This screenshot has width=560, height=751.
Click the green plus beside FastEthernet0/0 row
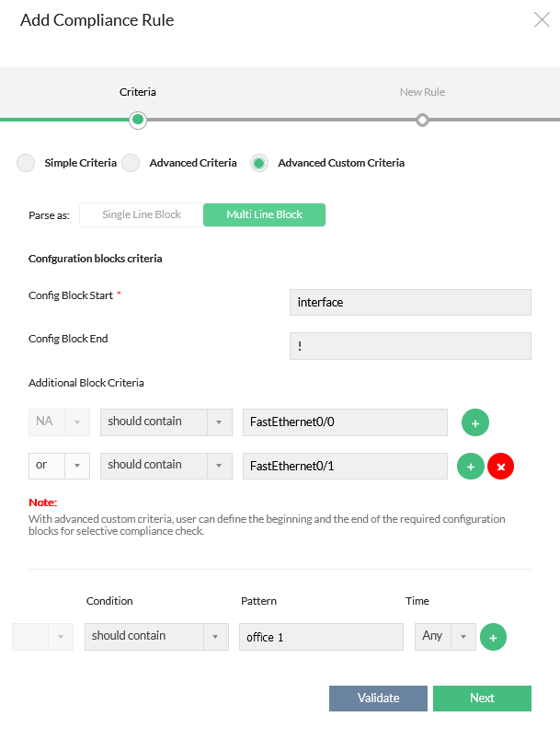[x=474, y=422]
